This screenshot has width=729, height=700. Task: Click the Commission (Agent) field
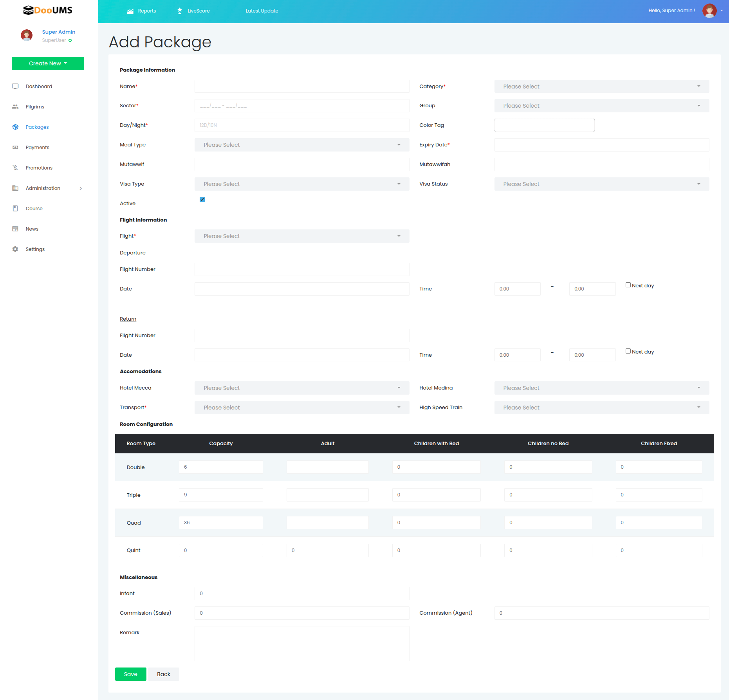pos(601,613)
